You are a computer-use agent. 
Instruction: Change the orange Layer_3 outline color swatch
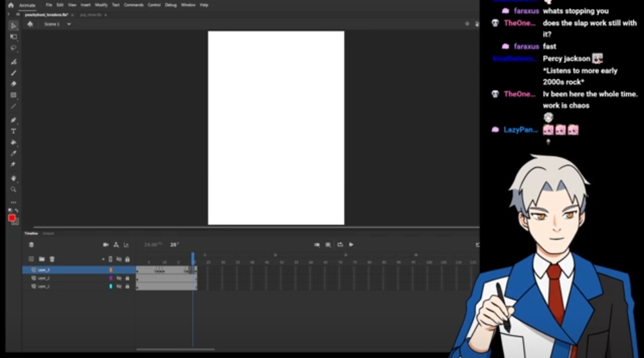(111, 270)
